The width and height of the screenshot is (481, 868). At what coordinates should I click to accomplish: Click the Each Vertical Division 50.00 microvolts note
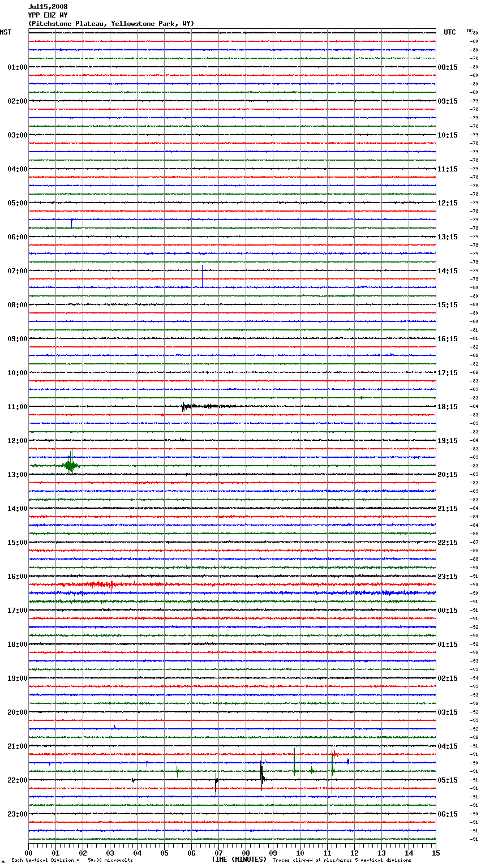point(72,860)
